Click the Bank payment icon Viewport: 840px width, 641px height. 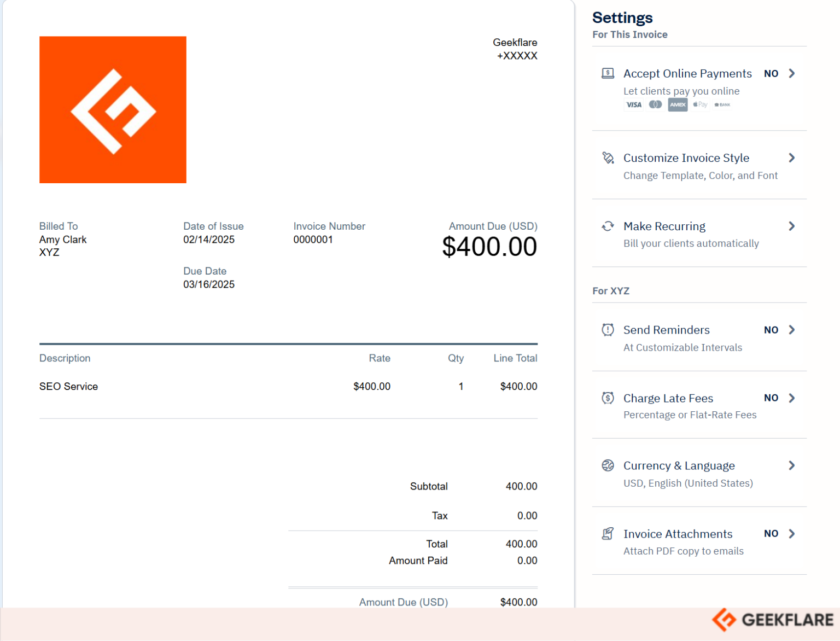click(x=722, y=104)
